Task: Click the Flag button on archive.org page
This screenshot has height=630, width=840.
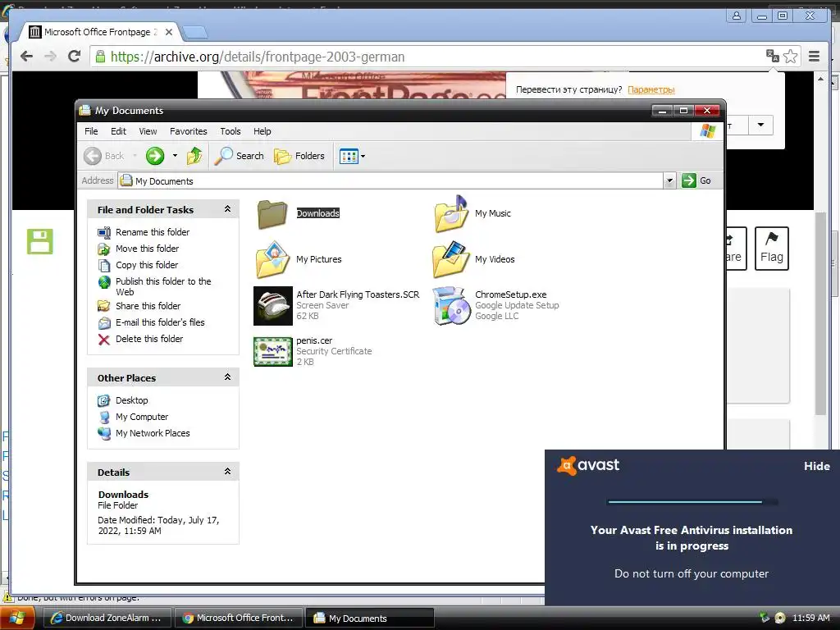Action: click(771, 249)
